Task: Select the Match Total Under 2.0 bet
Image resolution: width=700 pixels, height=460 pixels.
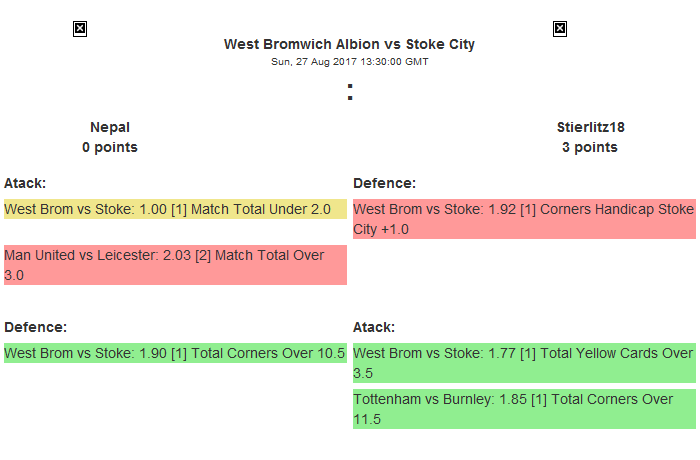Action: [x=175, y=209]
